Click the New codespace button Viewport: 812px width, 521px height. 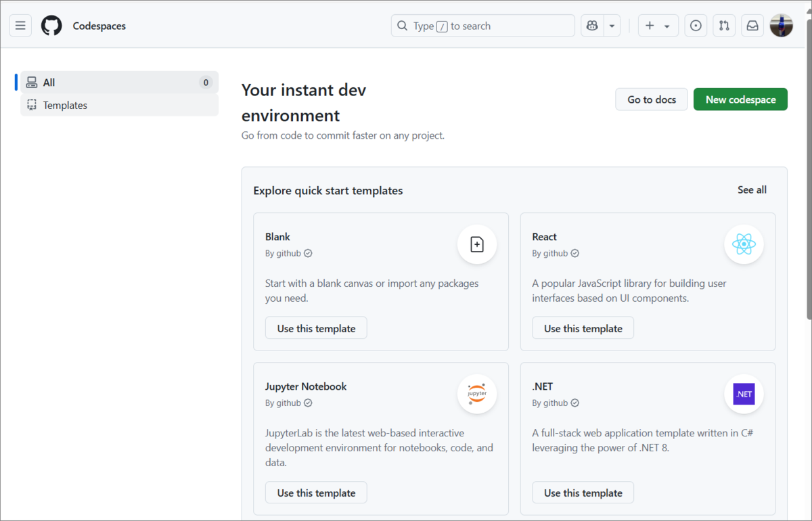(x=740, y=99)
